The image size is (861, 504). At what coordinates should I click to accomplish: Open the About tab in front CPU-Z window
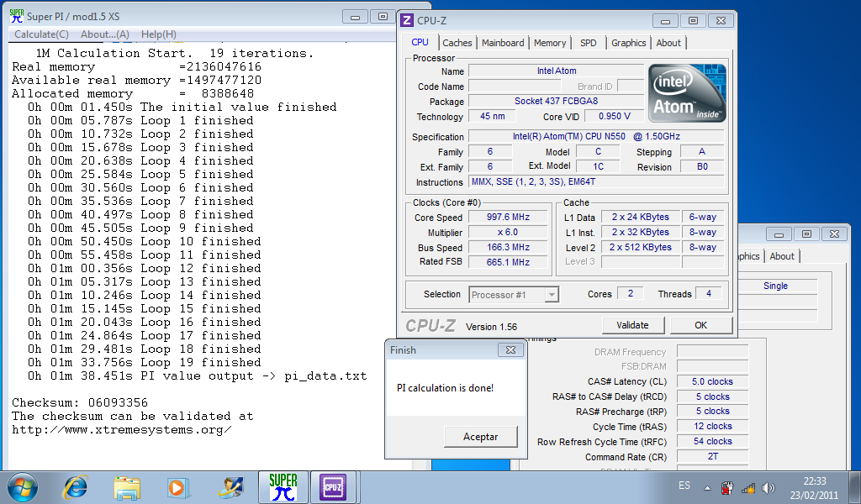coord(668,43)
